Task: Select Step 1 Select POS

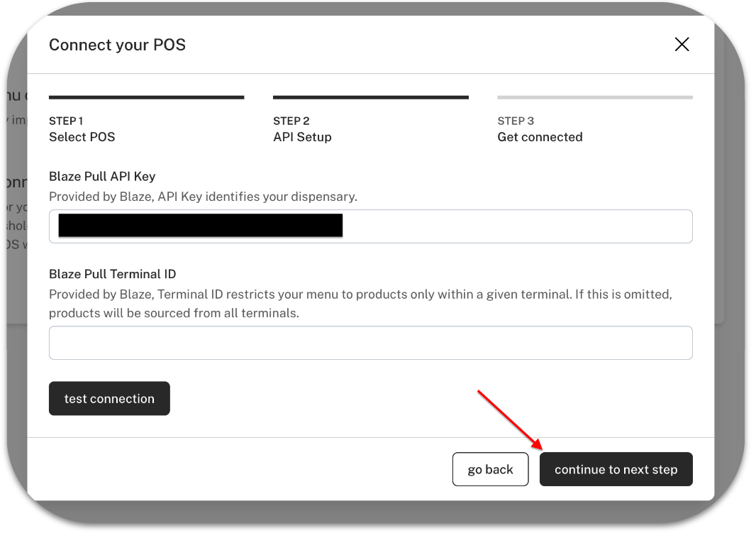Action: [82, 130]
